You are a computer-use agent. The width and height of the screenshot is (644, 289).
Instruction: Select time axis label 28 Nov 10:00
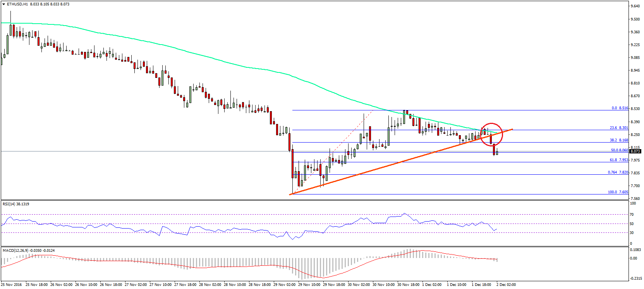coord(235,285)
